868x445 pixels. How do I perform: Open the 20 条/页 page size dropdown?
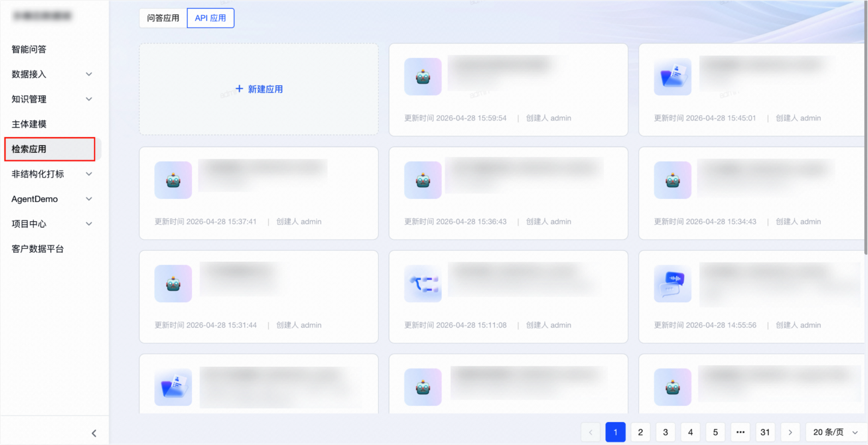click(x=835, y=432)
